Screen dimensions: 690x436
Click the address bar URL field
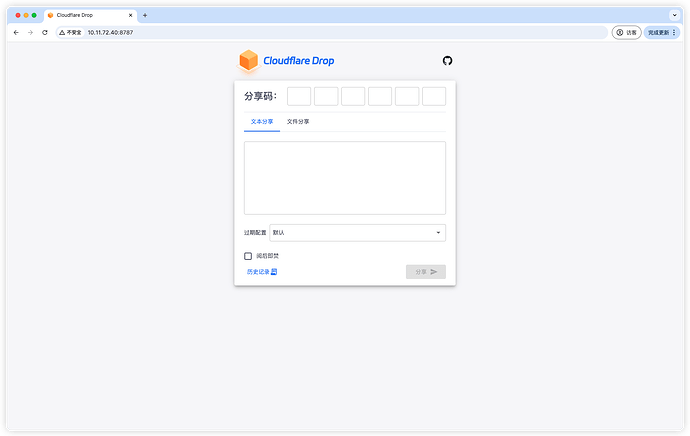[300, 32]
